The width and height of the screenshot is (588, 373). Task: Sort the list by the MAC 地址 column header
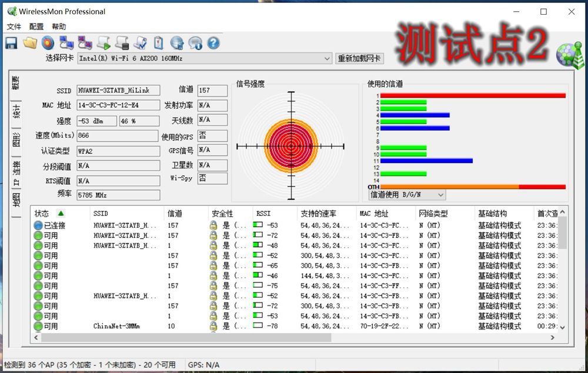click(386, 214)
